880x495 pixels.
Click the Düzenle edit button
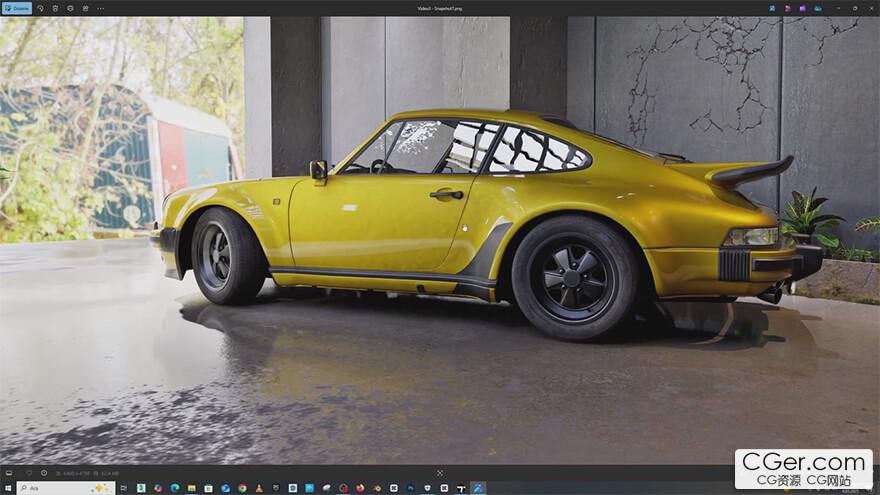17,8
